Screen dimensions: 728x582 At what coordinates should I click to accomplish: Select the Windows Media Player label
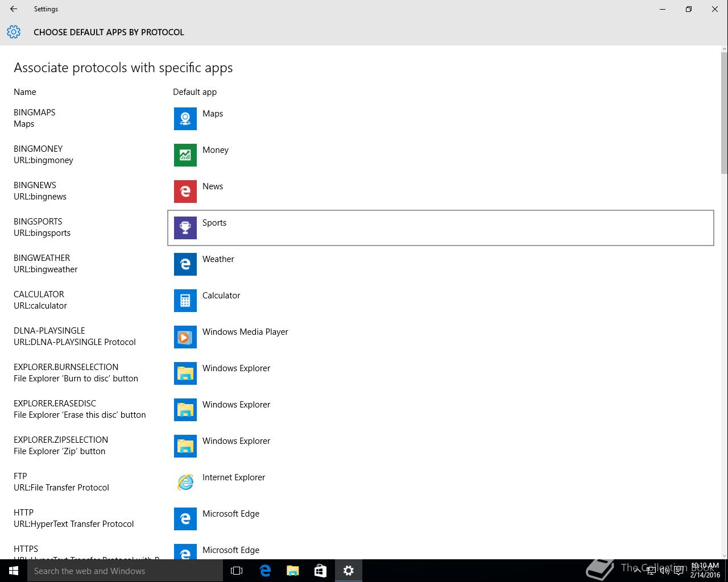pyautogui.click(x=245, y=332)
